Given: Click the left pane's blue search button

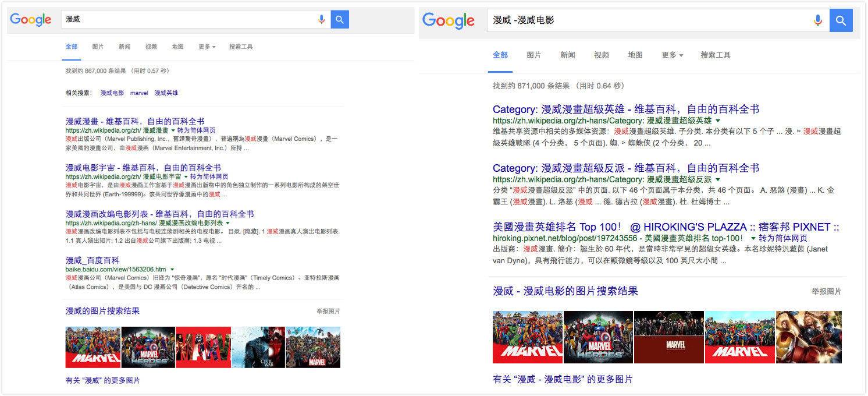Looking at the screenshot, I should click(340, 19).
